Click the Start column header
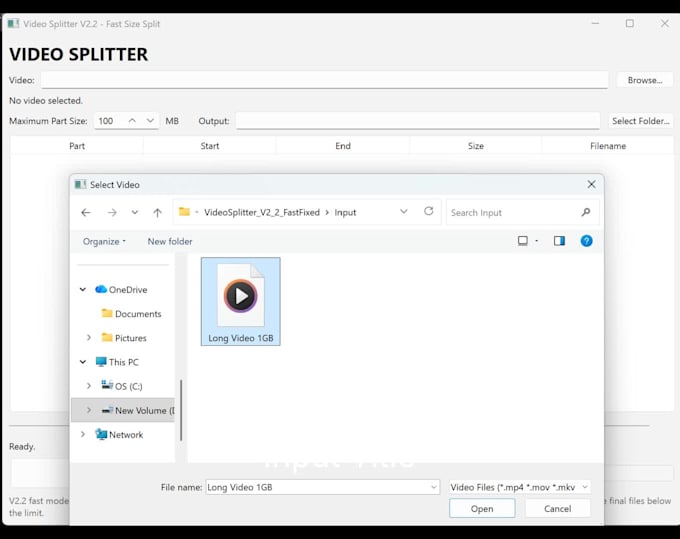Image resolution: width=680 pixels, height=539 pixels. [210, 146]
